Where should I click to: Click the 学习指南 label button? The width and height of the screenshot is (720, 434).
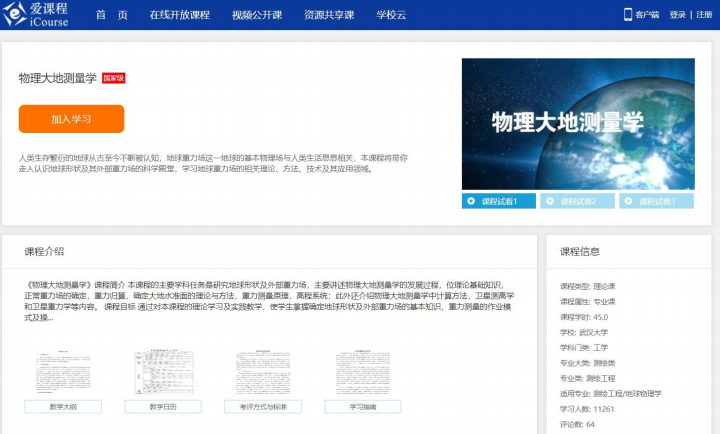362,407
